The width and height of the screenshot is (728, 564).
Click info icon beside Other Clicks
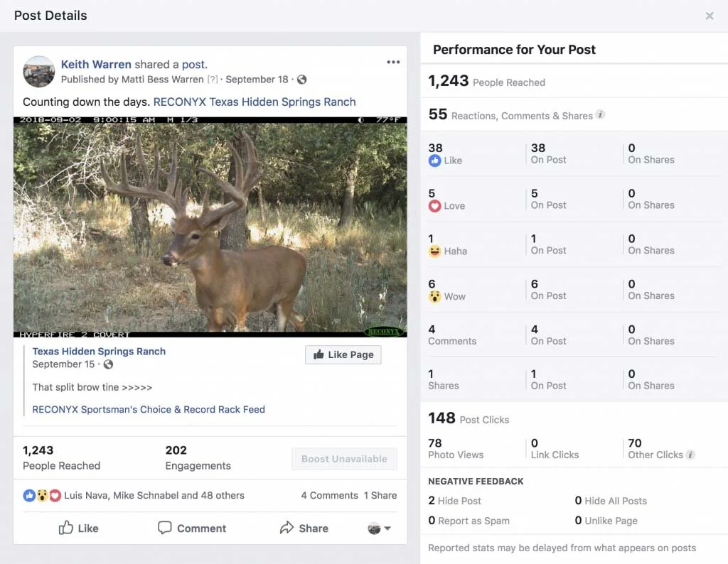tap(690, 455)
